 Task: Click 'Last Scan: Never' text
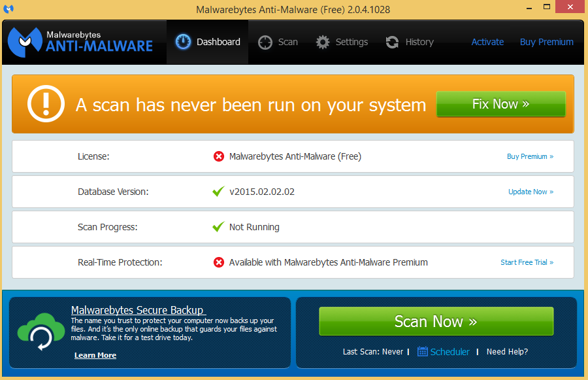point(373,351)
